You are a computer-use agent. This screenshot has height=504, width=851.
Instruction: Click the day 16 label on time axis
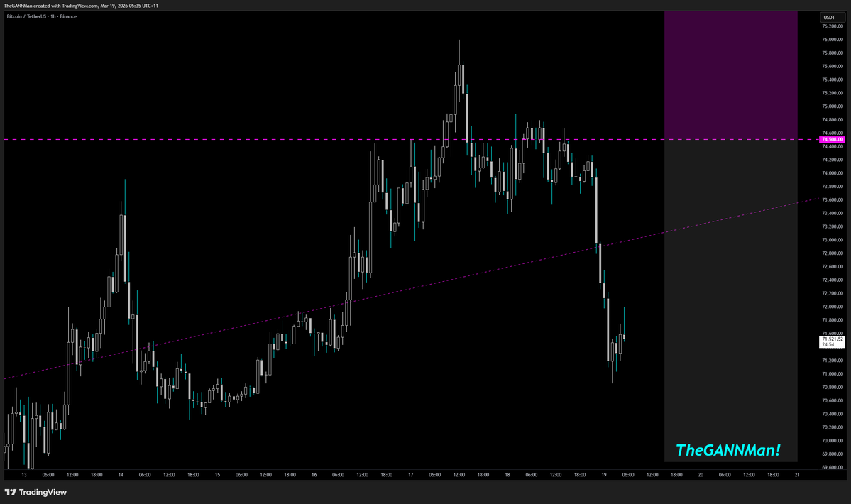pyautogui.click(x=314, y=475)
